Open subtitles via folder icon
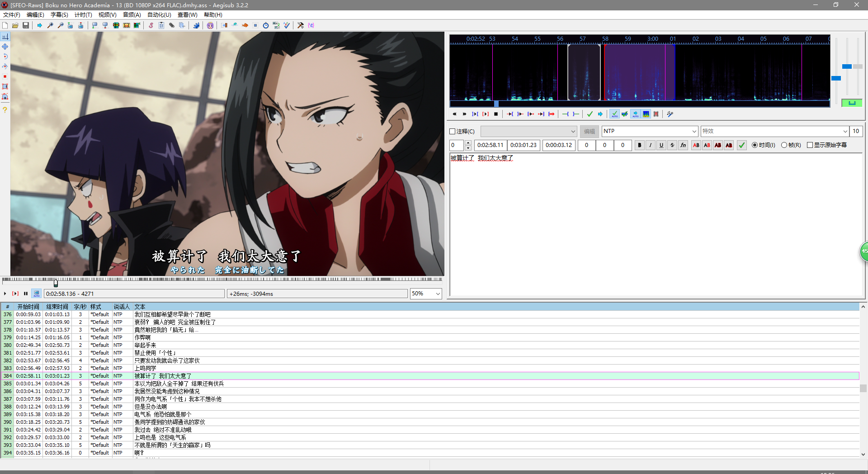868x474 pixels. point(15,25)
